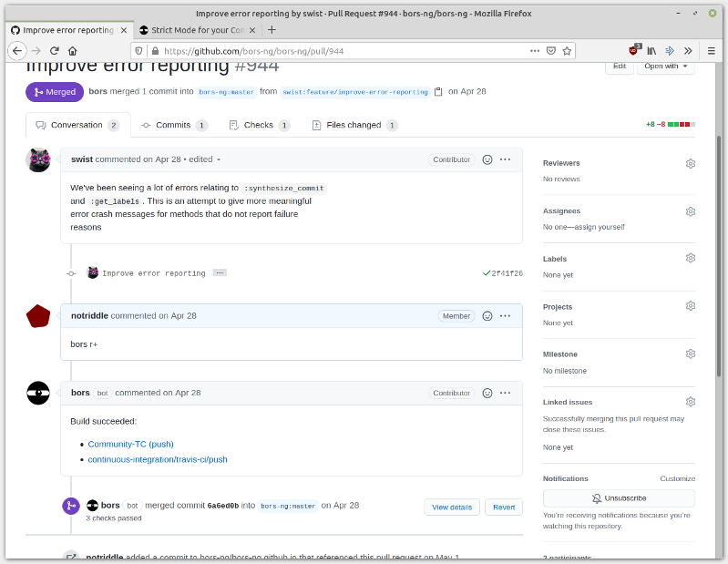
Task: Switch to the Conversation tab
Action: click(x=77, y=125)
